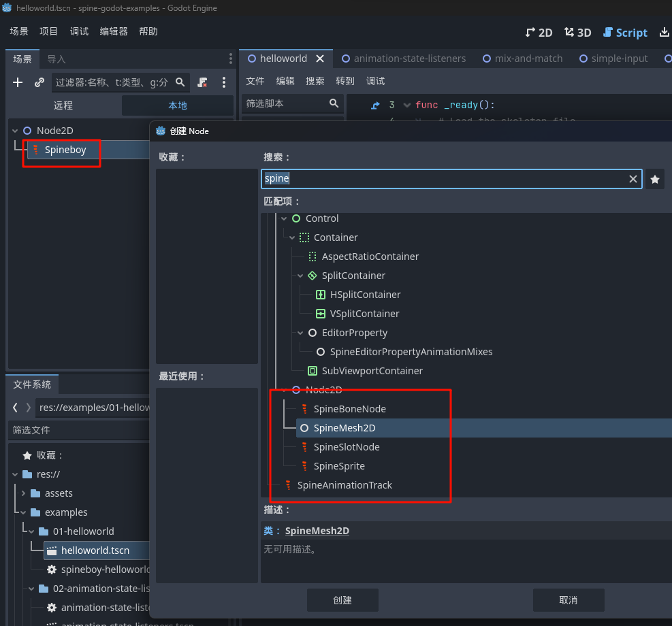Close the helloworld script tab
The width and height of the screenshot is (672, 626).
point(320,59)
